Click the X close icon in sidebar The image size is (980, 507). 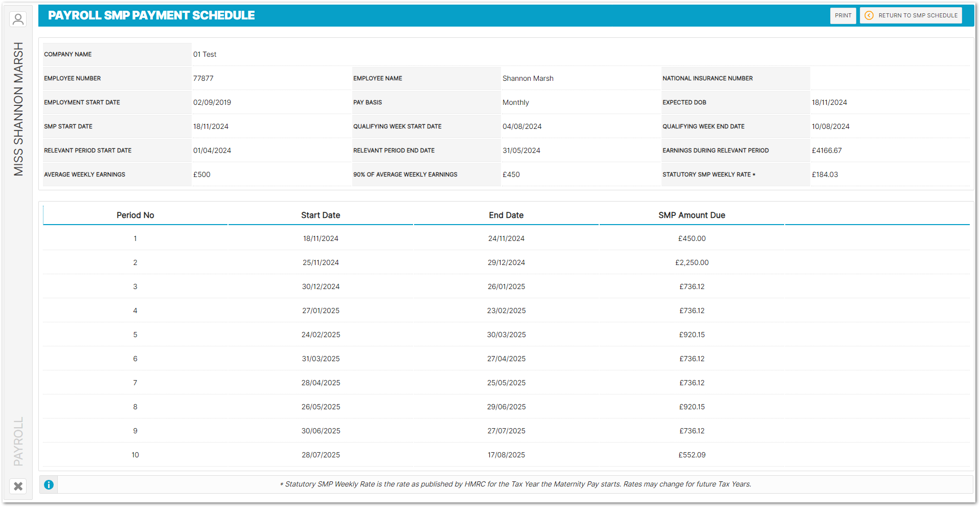[18, 486]
